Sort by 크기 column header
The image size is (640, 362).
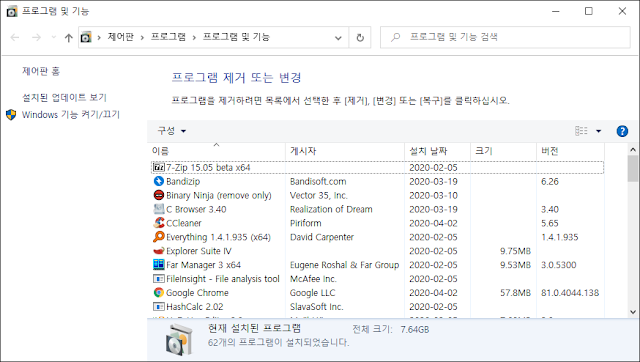pos(503,151)
